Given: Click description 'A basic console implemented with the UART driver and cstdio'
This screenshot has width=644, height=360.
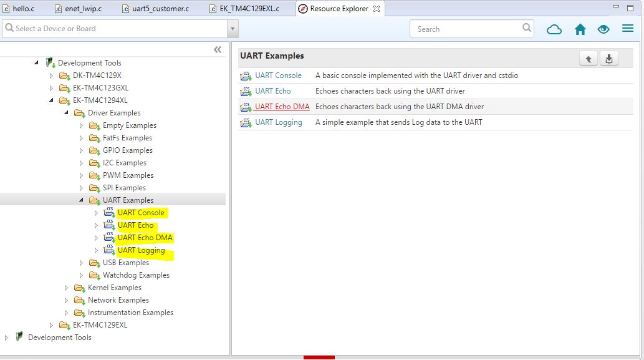Looking at the screenshot, I should 417,75.
